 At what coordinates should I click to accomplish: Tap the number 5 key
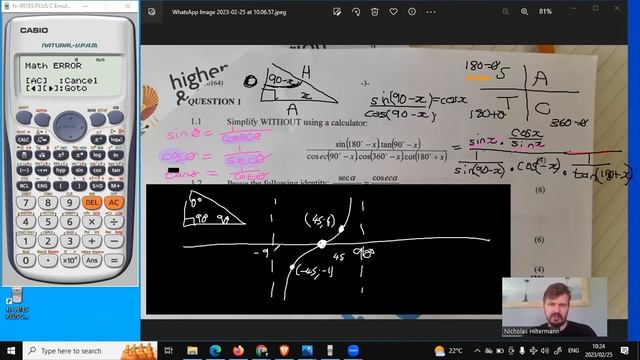coord(48,222)
